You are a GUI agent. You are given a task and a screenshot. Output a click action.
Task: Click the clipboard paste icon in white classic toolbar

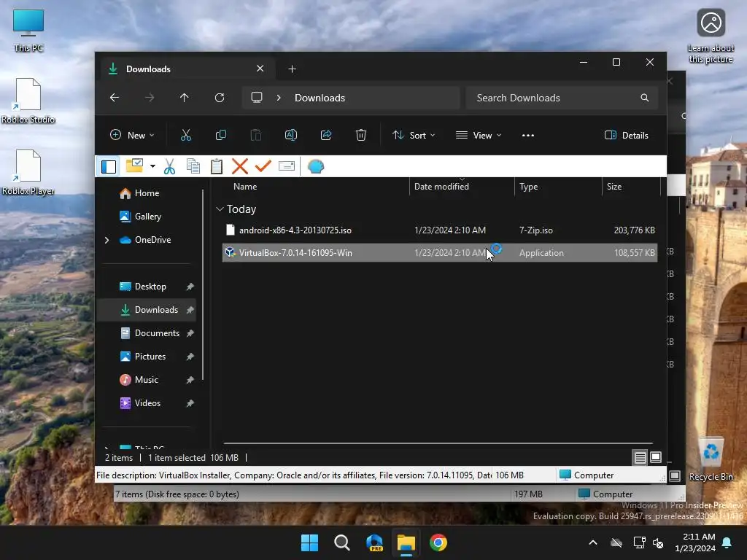[216, 166]
